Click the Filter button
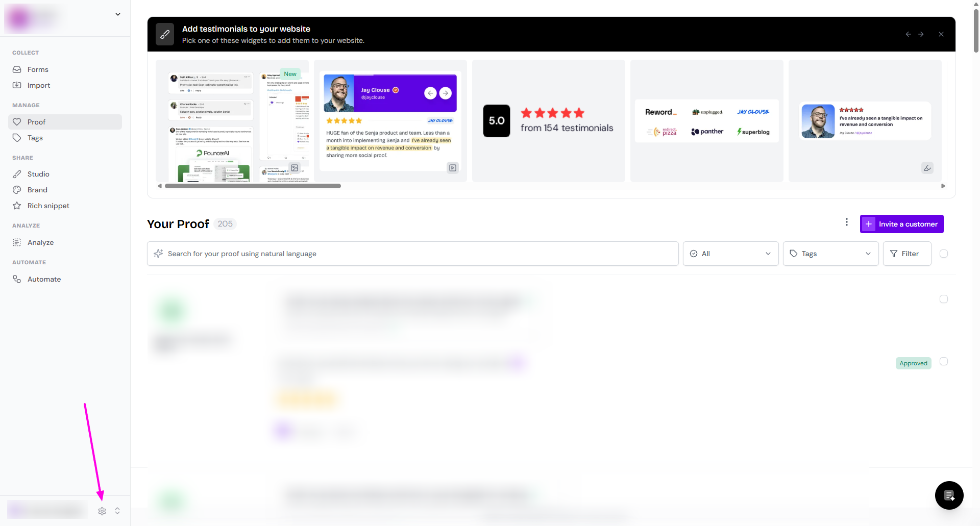The height and width of the screenshot is (526, 980). click(x=906, y=254)
